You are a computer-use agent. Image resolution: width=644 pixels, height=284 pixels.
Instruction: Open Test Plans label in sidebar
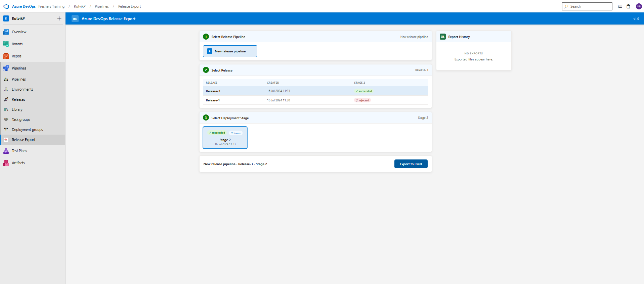click(19, 151)
